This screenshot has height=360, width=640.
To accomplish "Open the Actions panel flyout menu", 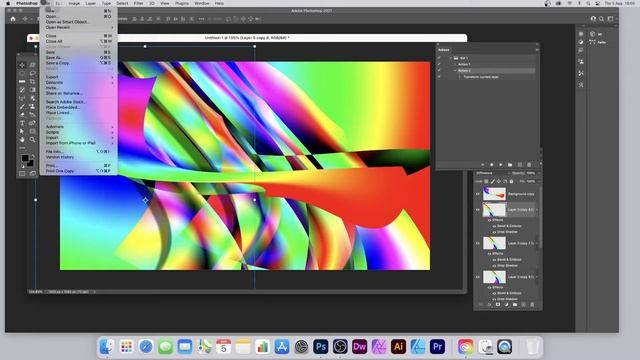I will (537, 50).
